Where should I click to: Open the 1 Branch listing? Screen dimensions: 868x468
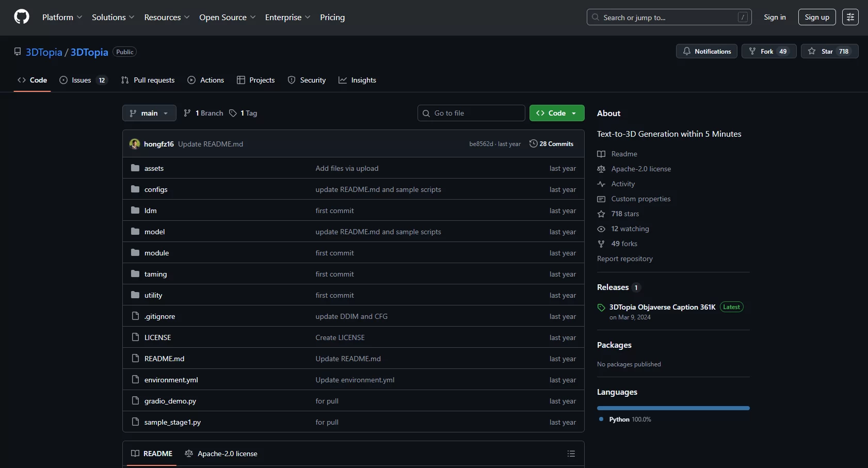coord(203,113)
